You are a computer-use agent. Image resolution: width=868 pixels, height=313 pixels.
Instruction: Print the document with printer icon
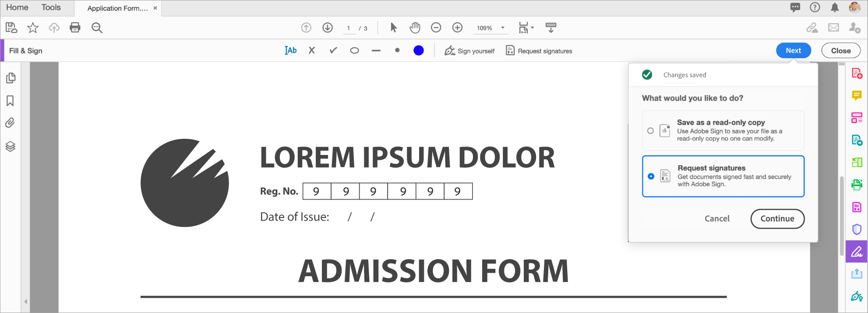[x=75, y=28]
